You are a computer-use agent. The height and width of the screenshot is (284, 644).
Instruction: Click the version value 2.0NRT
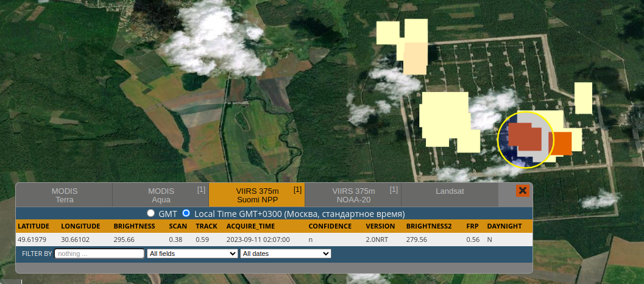377,240
